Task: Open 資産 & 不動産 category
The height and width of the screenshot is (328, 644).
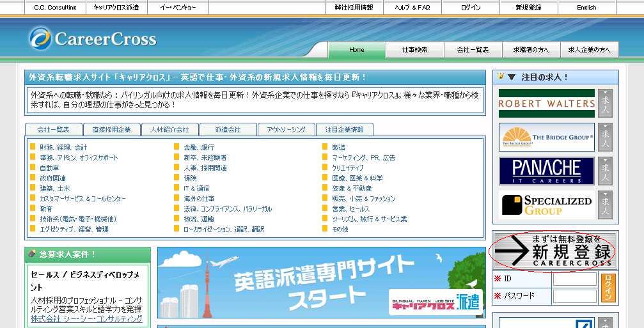Action: (352, 189)
